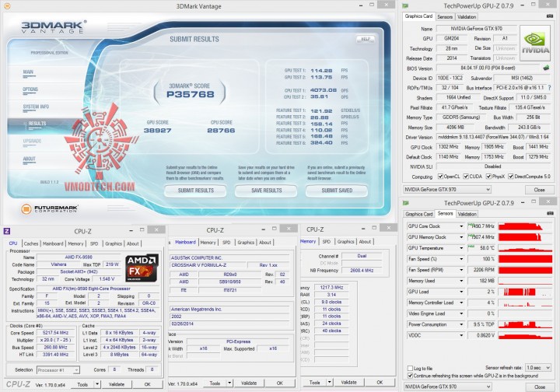Click CROSSHAIR V FORMULA-Z model field
560x392 pixels.
pyautogui.click(x=208, y=265)
